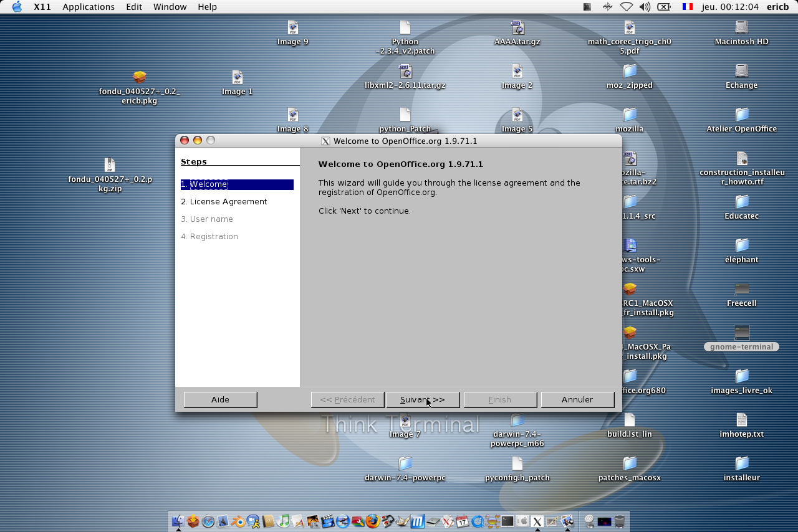
Task: Open iMovie clapperboard icon in Dock
Action: tap(328, 521)
